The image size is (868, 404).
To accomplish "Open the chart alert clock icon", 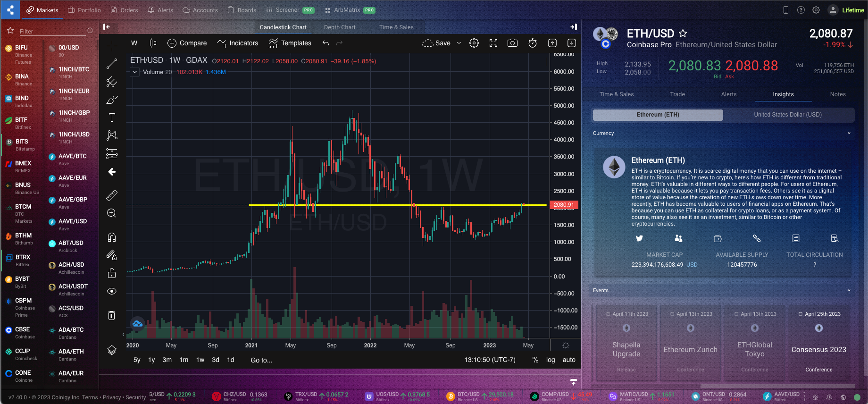I will 533,43.
